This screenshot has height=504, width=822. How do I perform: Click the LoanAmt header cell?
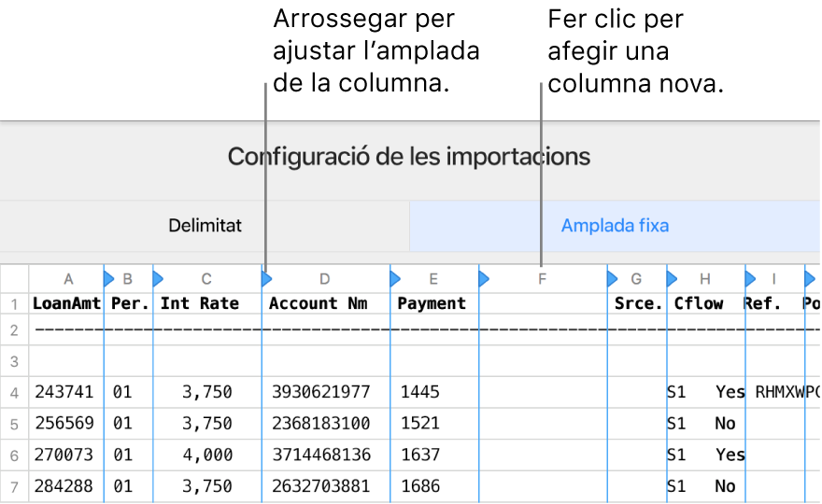coord(66,303)
